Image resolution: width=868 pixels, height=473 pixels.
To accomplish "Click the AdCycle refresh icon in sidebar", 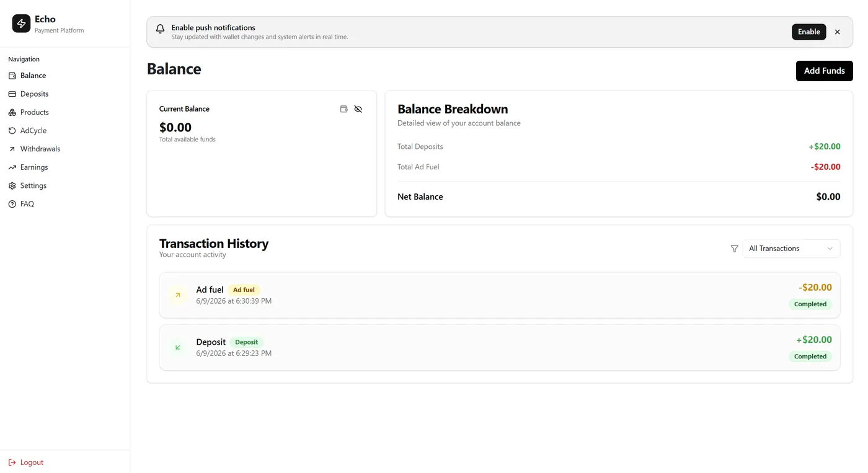I will pos(12,131).
